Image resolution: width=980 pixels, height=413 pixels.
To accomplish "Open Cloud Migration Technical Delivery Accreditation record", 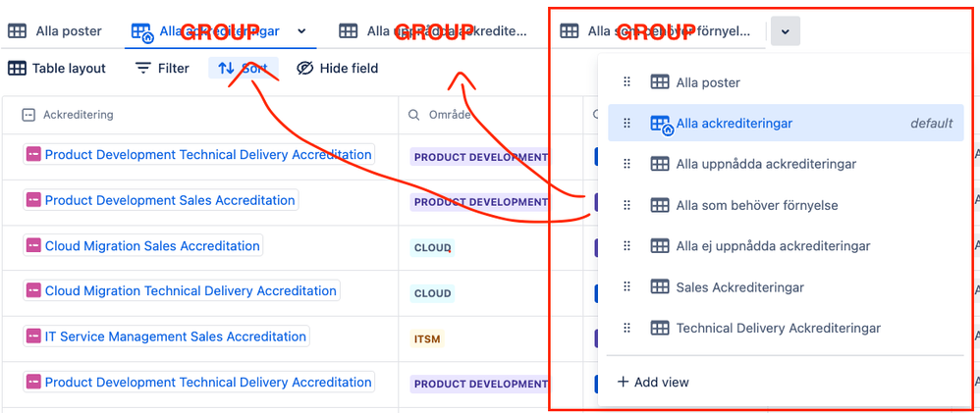I will click(182, 290).
